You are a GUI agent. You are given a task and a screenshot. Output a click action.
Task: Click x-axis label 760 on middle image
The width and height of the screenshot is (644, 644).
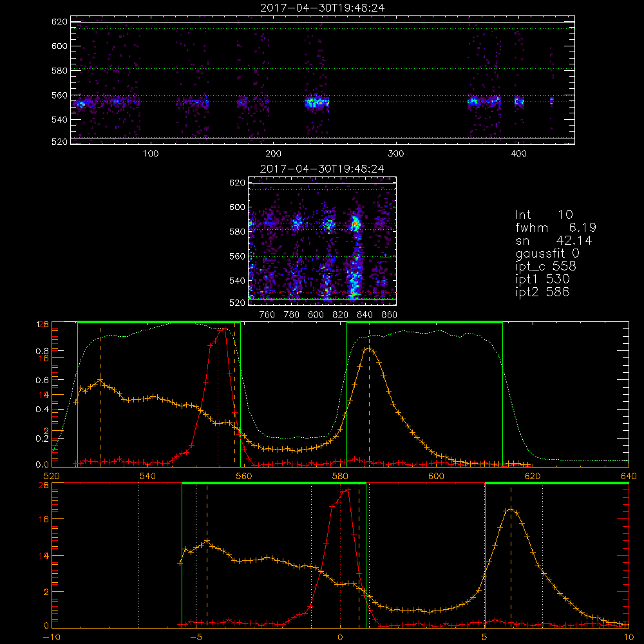click(267, 315)
